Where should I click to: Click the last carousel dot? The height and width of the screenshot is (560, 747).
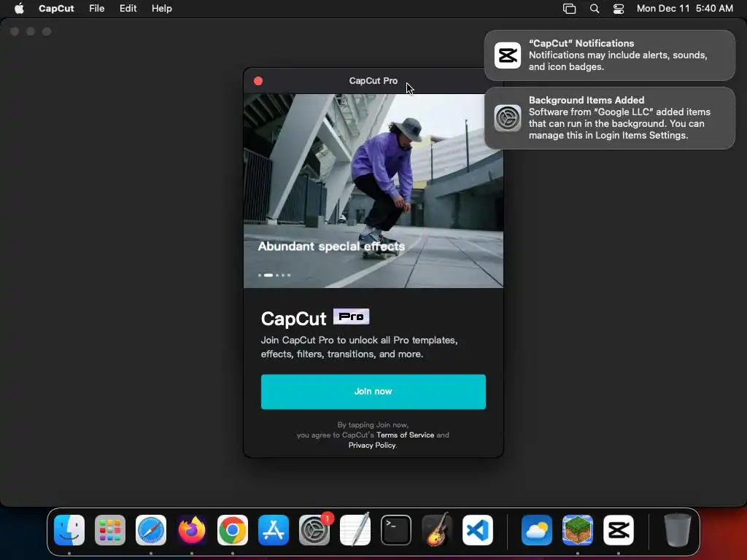coord(289,275)
